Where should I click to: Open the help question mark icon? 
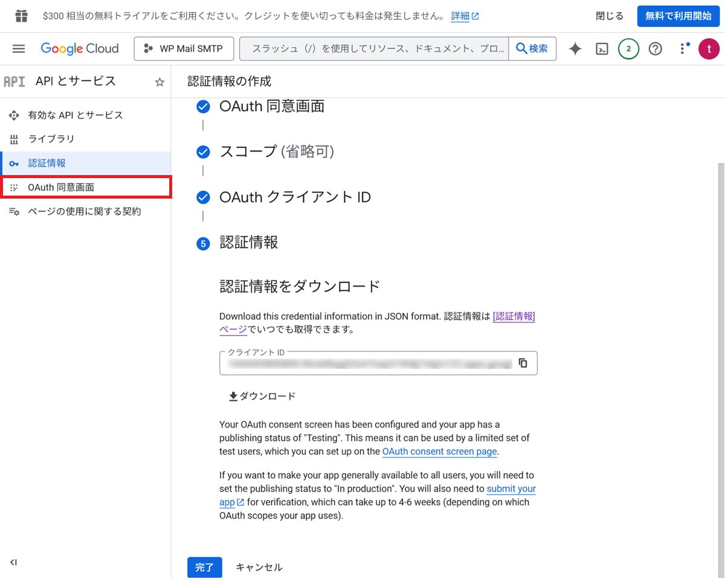pos(655,49)
